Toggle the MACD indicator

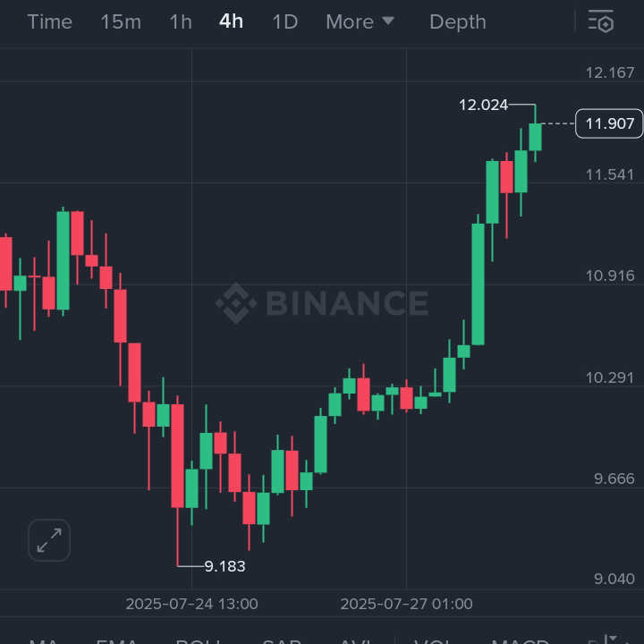coord(520,640)
